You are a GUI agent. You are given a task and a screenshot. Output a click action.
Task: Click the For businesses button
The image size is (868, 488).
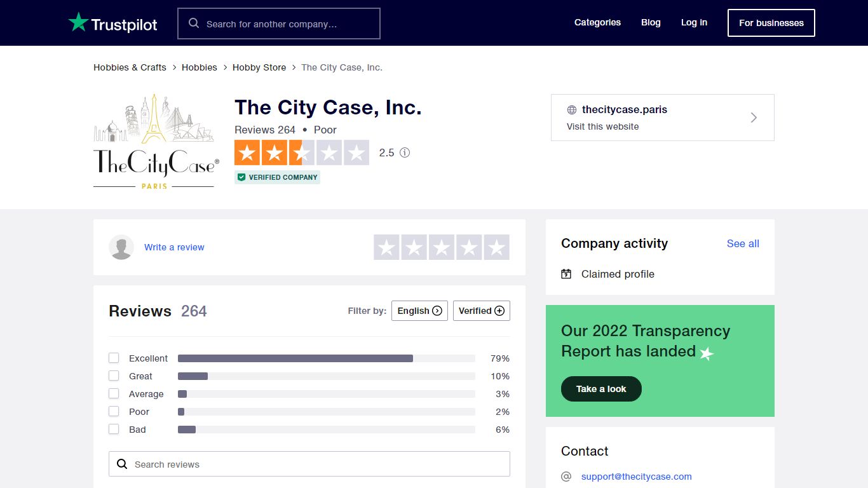click(x=771, y=23)
